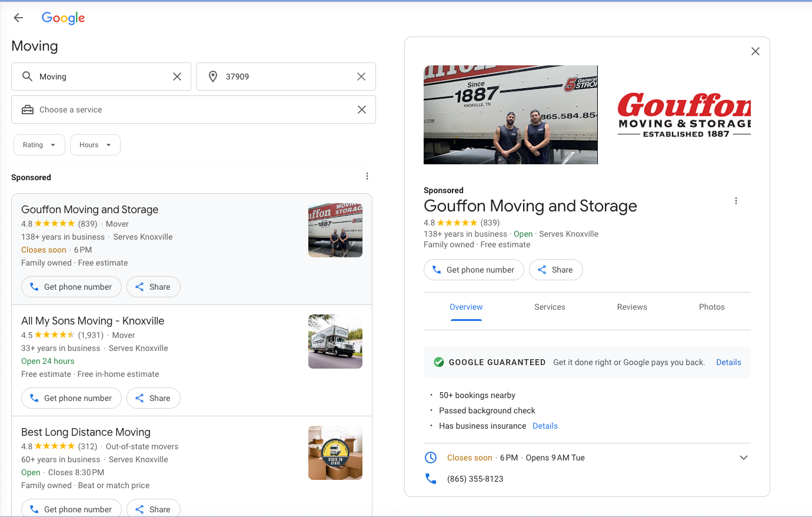The width and height of the screenshot is (812, 517).
Task: Click the phone icon beside (865) 355-8123
Action: point(431,479)
